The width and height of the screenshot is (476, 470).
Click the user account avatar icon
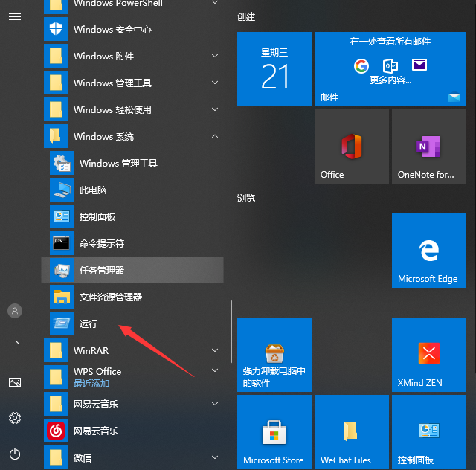(15, 311)
